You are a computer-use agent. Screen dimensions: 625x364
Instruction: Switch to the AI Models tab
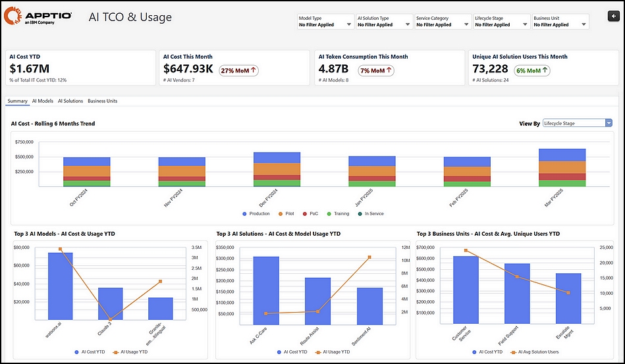43,101
